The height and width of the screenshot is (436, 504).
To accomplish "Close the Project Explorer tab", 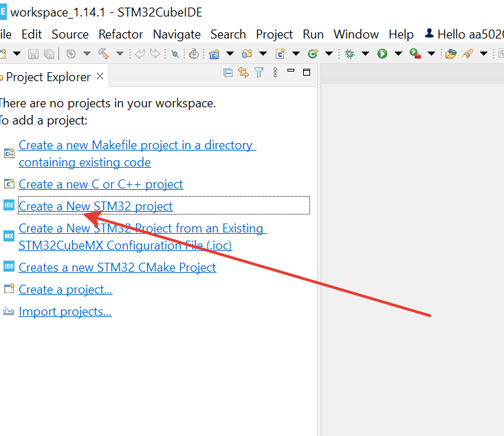I will click(x=100, y=76).
